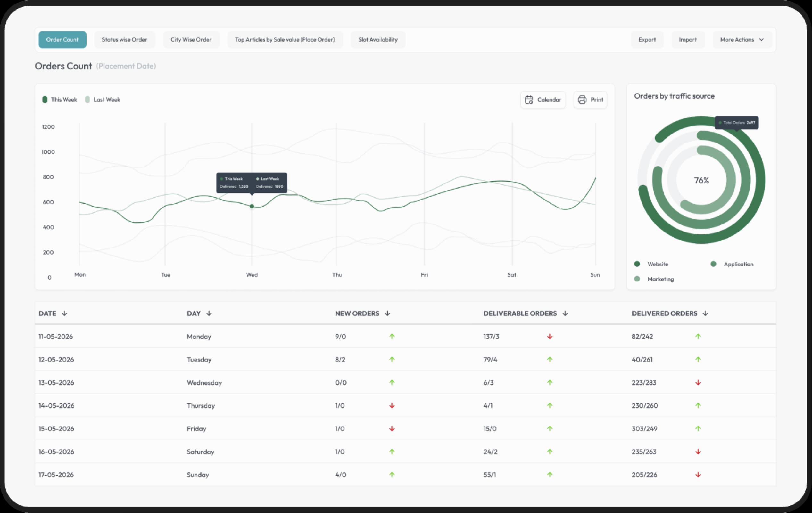812x513 pixels.
Task: Select the Order Count tab
Action: tap(62, 40)
